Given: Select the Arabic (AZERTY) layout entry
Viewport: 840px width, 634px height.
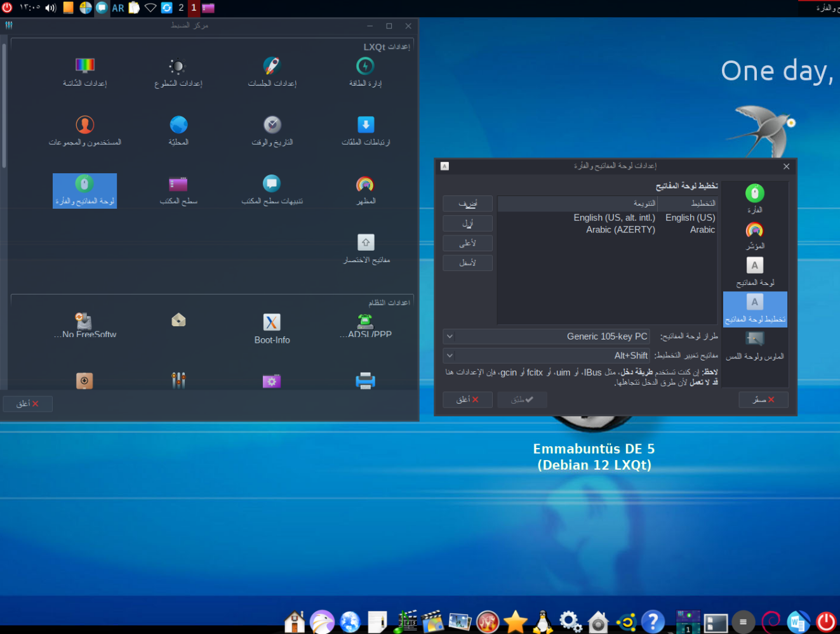Looking at the screenshot, I should [621, 229].
